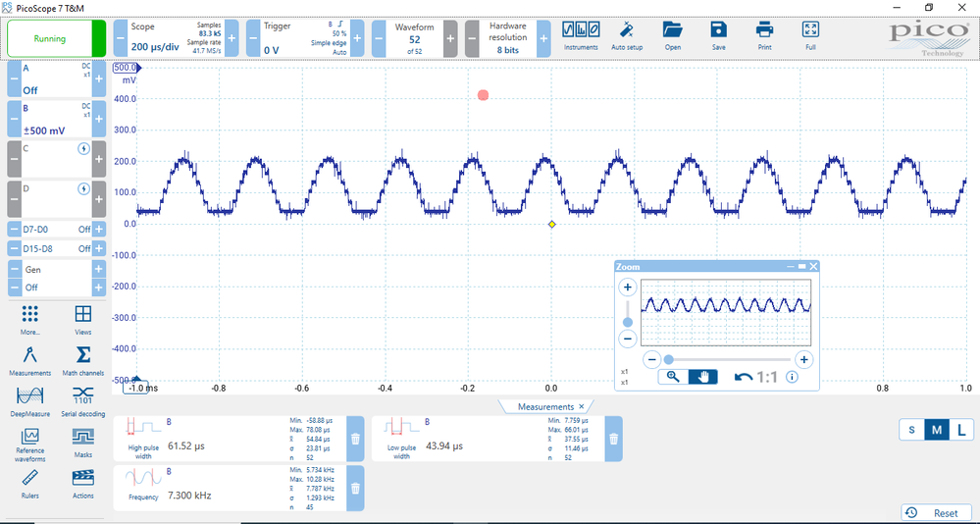
Task: Open channel C settings
Action: coord(56,159)
